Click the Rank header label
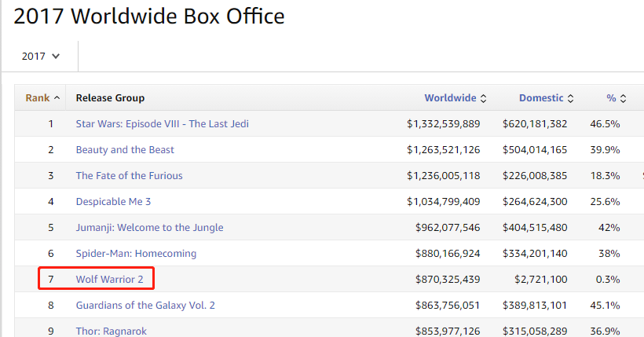 [37, 98]
